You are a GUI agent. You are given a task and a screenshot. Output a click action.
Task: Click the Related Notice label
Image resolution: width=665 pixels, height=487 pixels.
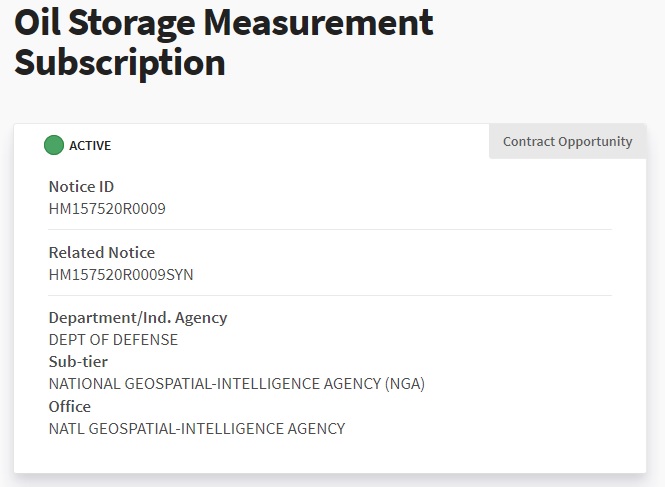coord(102,252)
